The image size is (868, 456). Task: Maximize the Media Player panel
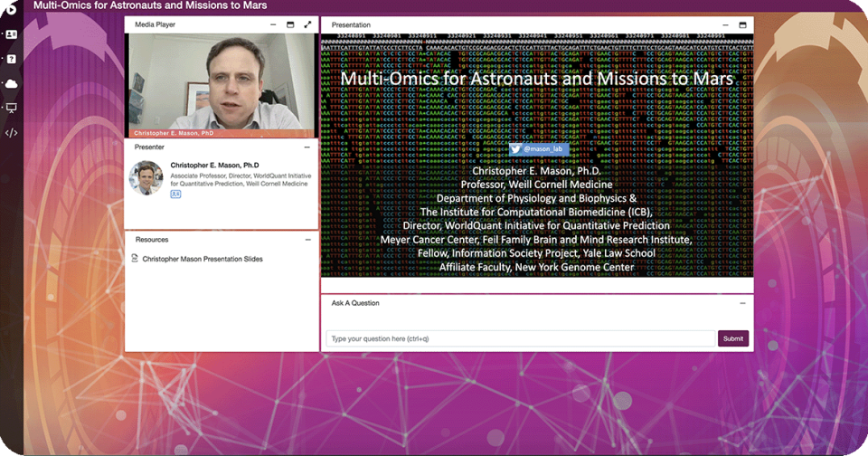(290, 24)
